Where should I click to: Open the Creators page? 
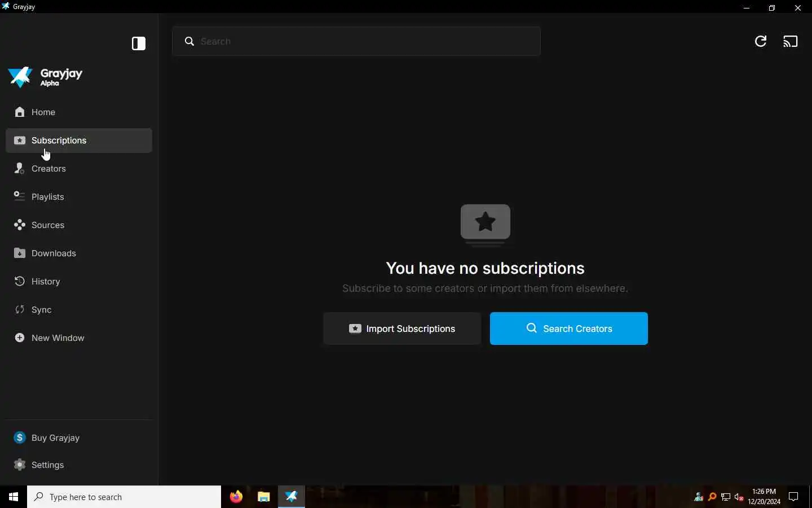[x=79, y=169]
